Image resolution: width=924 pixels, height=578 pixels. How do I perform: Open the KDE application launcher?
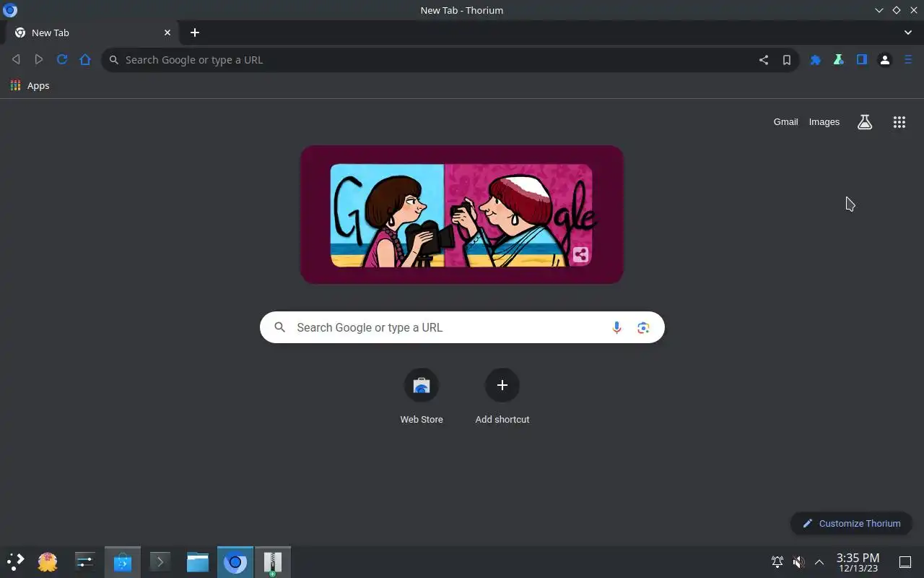tap(15, 561)
